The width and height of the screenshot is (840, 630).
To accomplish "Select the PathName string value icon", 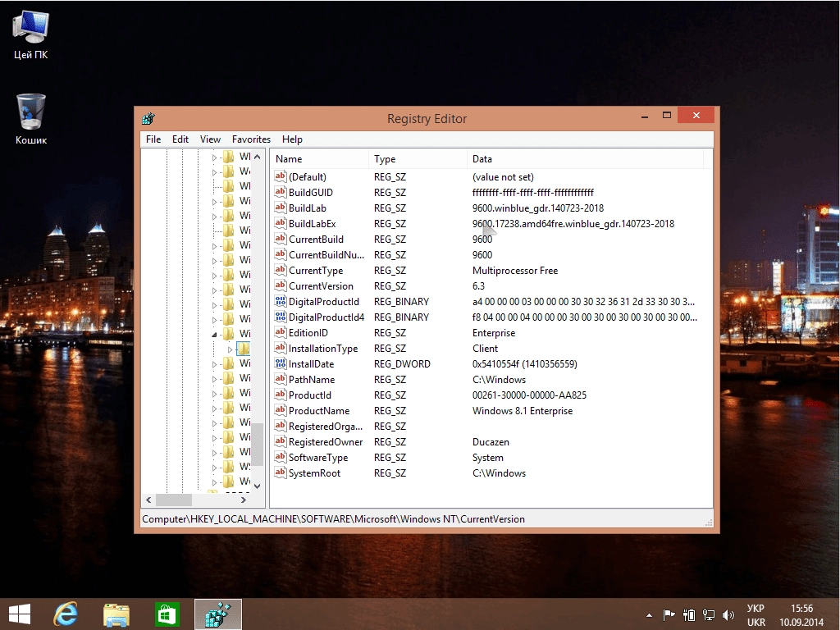I will (x=281, y=379).
